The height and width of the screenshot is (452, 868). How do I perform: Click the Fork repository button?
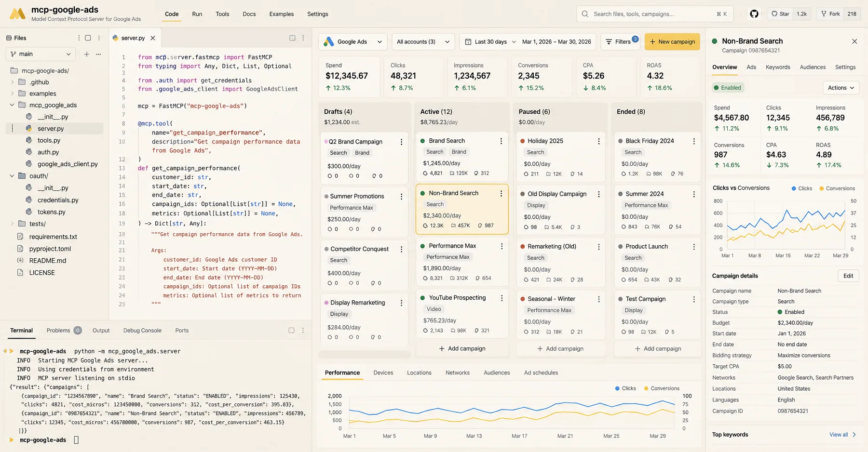pos(830,14)
